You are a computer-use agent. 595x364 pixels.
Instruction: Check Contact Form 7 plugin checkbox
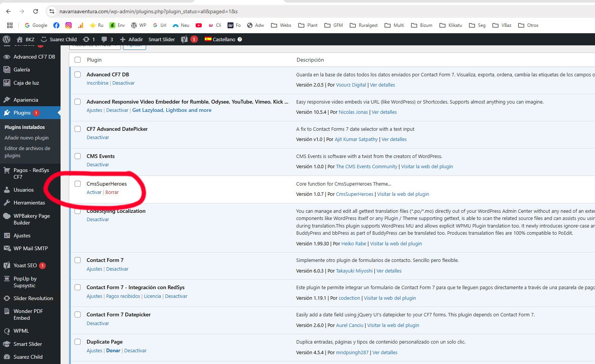(x=78, y=260)
